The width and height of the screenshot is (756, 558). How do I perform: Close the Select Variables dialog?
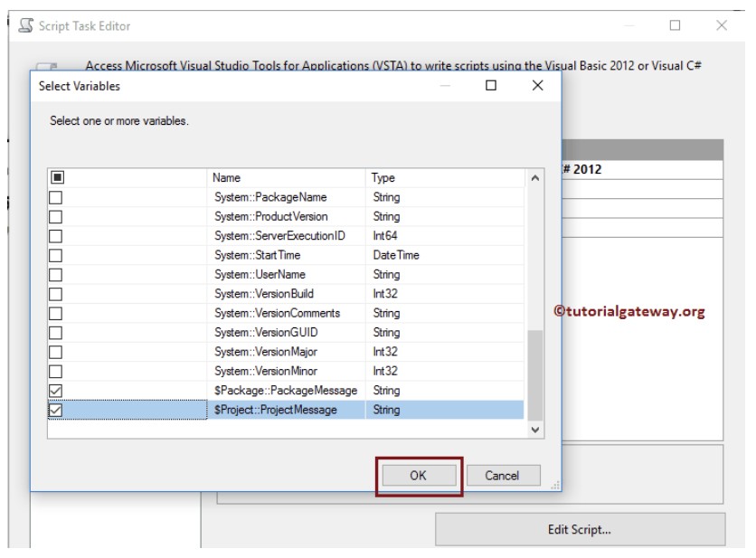click(x=537, y=85)
